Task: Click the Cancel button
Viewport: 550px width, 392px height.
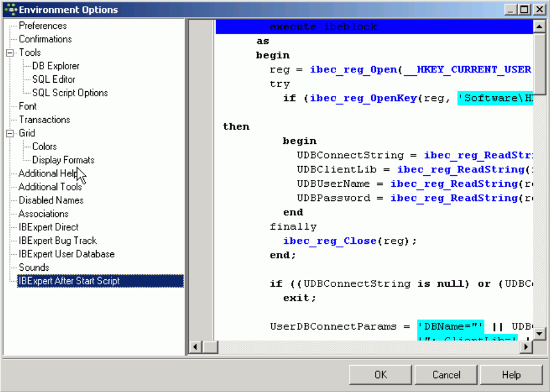Action: coord(446,375)
